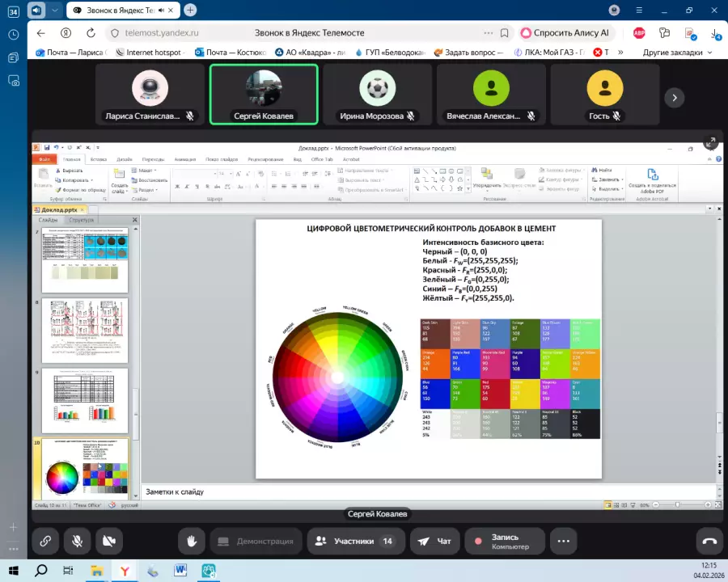
Task: Expand the Другие закладки bookmarks folder
Action: point(677,53)
